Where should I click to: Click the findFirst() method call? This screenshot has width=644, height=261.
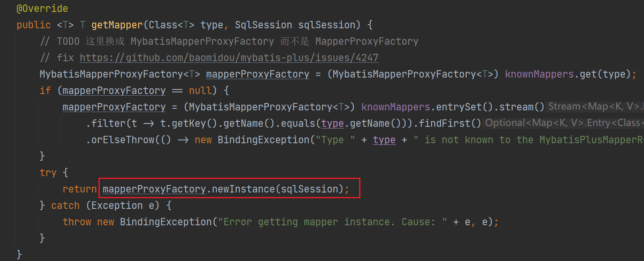450,124
